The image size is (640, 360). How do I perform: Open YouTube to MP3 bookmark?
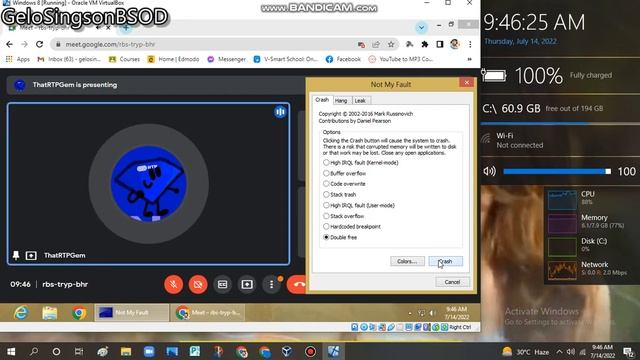coord(401,59)
